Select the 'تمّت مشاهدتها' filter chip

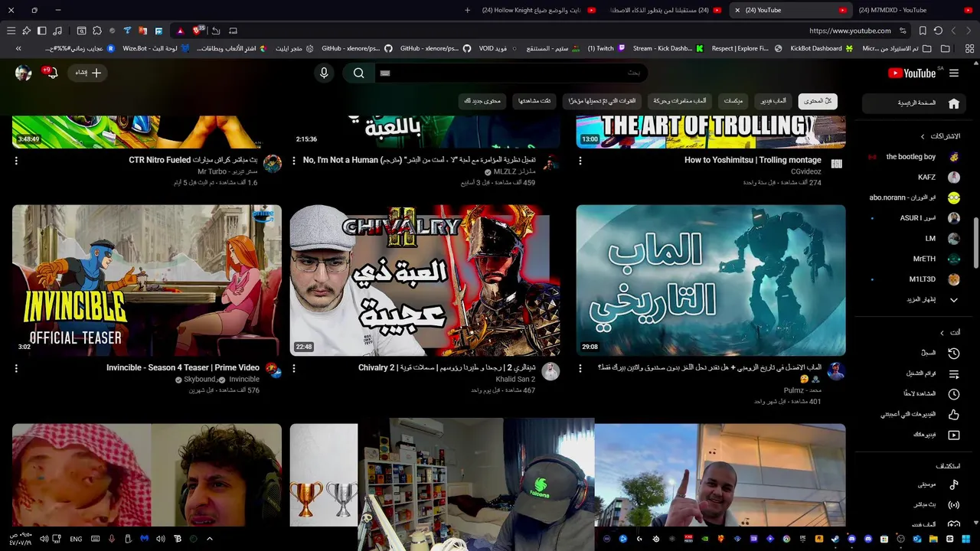534,101
